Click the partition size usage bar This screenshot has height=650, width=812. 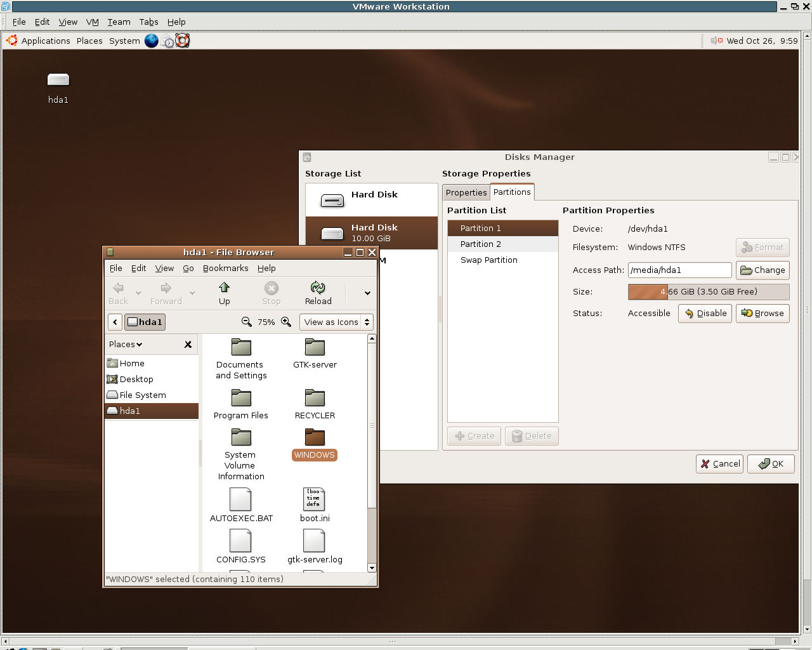[x=709, y=291]
